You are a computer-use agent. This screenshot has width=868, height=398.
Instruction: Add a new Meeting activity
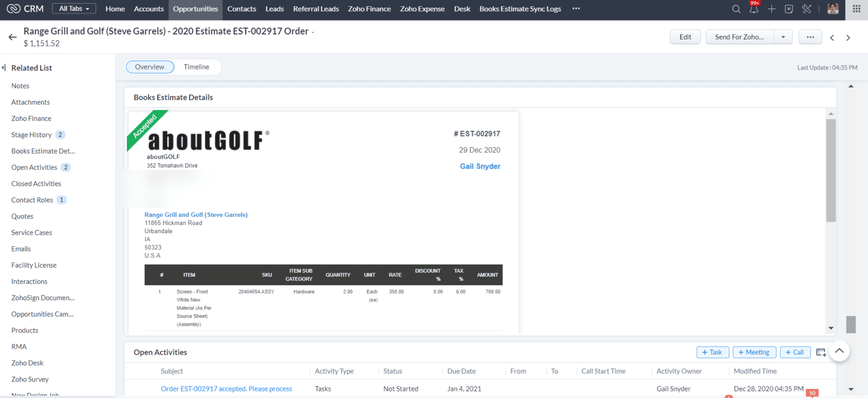pyautogui.click(x=754, y=352)
